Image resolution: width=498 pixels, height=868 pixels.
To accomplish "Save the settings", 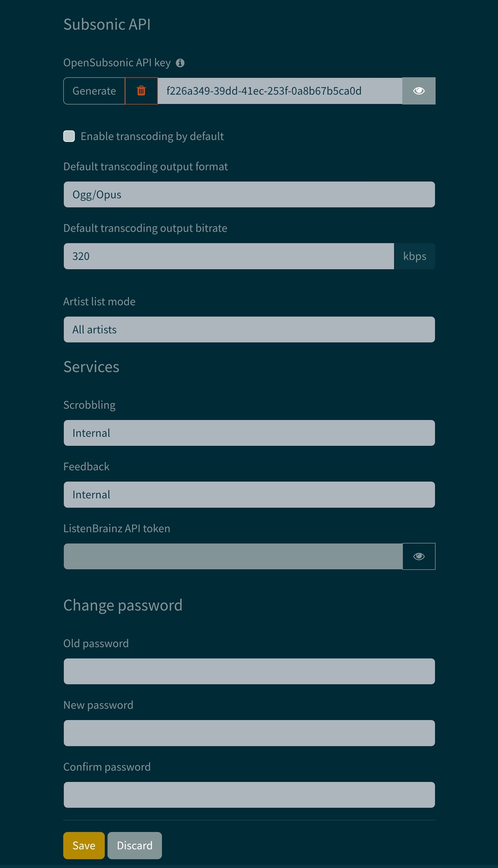I will 84,845.
